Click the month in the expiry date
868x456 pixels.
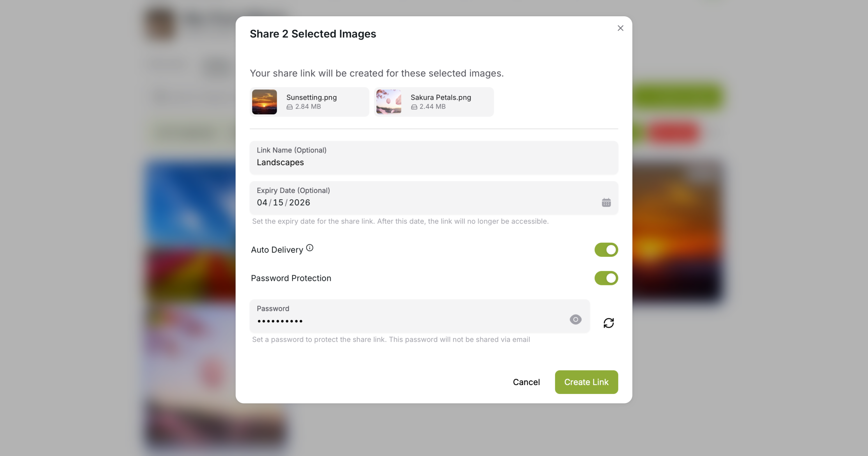point(262,203)
